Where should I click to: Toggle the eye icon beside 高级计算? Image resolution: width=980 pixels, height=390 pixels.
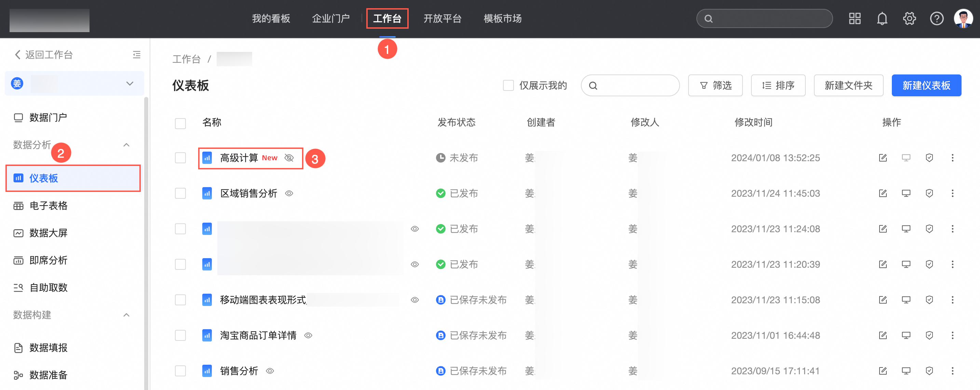click(289, 158)
